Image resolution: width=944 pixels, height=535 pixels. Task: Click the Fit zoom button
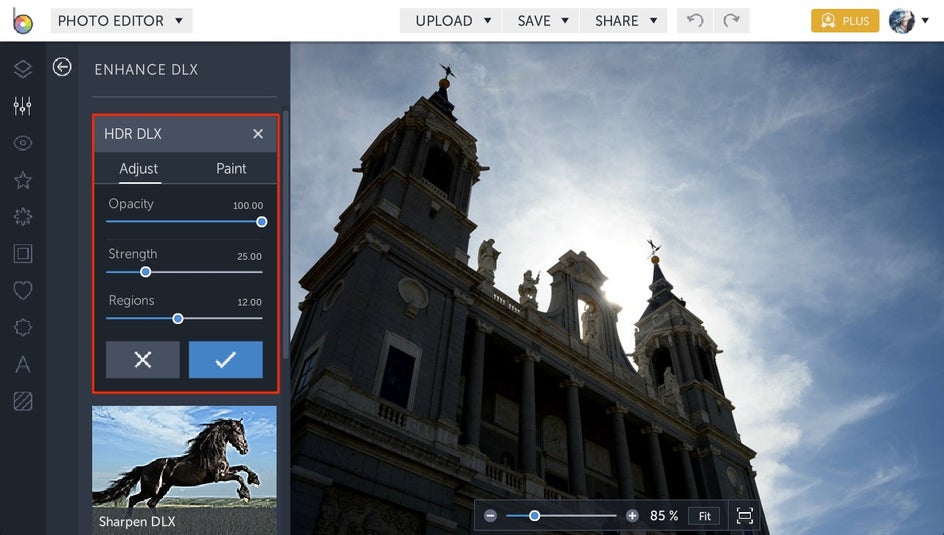[x=704, y=516]
